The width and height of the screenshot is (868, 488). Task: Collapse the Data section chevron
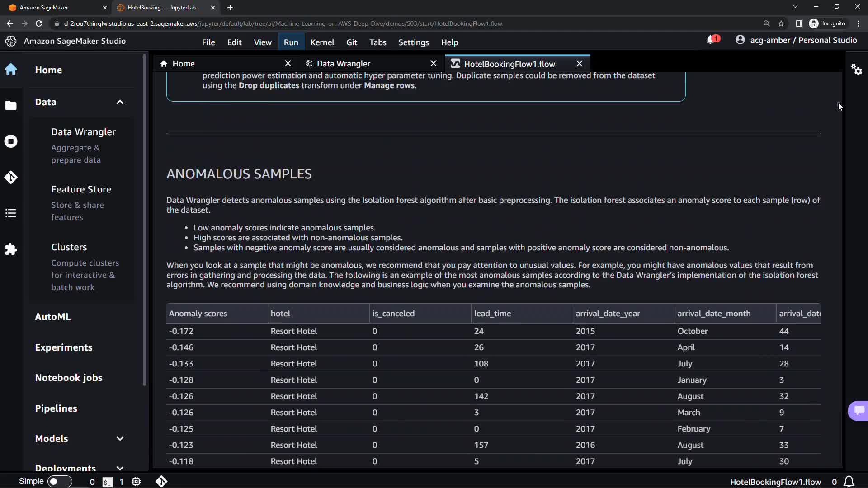point(120,102)
